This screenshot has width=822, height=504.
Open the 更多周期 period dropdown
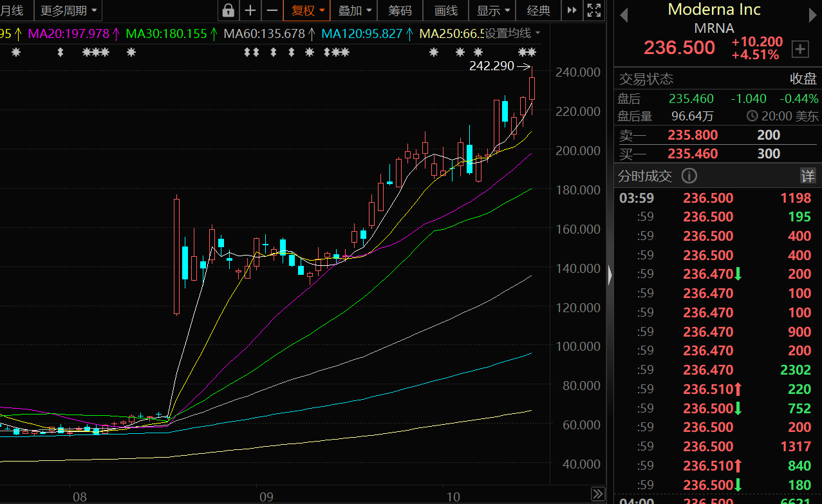coord(68,10)
